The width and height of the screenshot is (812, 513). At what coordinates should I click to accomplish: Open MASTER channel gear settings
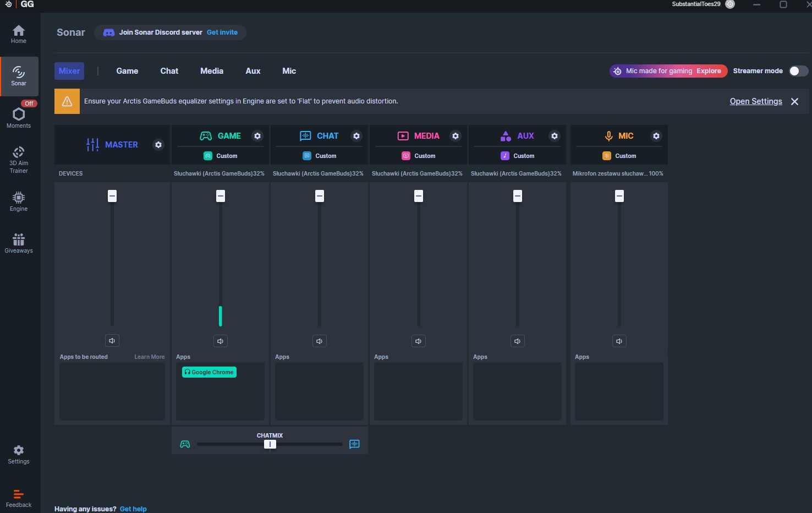pyautogui.click(x=158, y=145)
